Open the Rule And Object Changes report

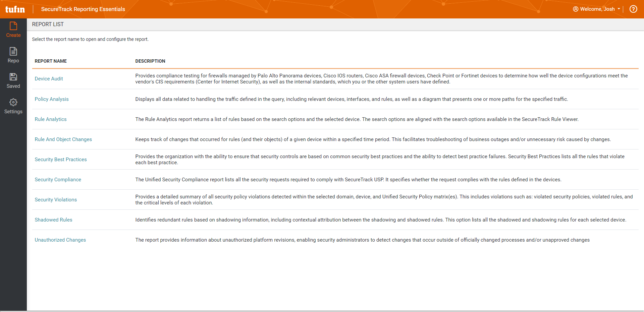63,139
